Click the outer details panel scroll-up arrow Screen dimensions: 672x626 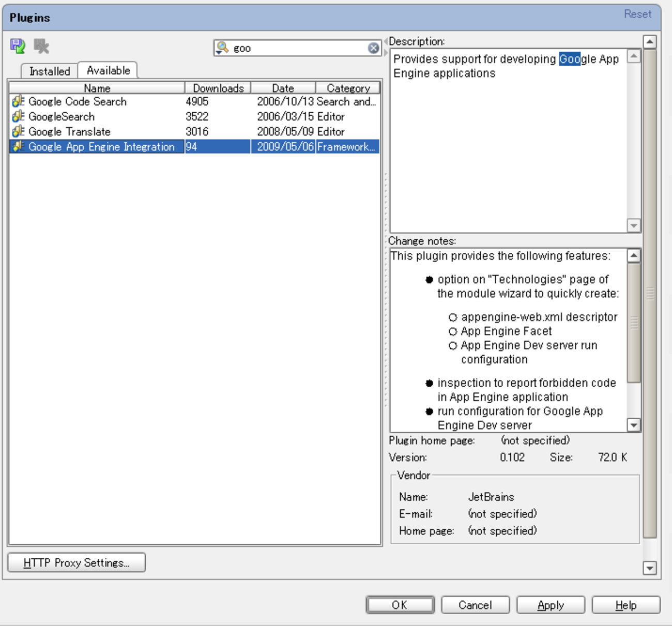[650, 41]
